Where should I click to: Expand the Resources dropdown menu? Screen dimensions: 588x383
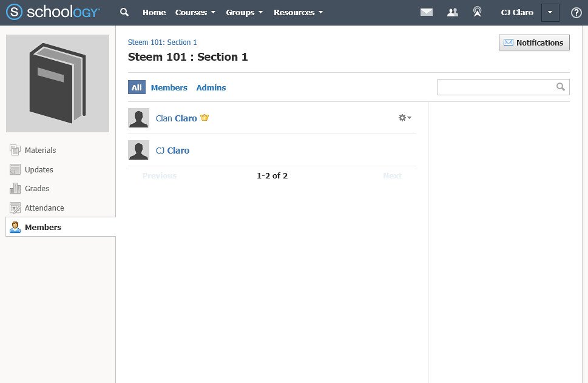coord(298,12)
